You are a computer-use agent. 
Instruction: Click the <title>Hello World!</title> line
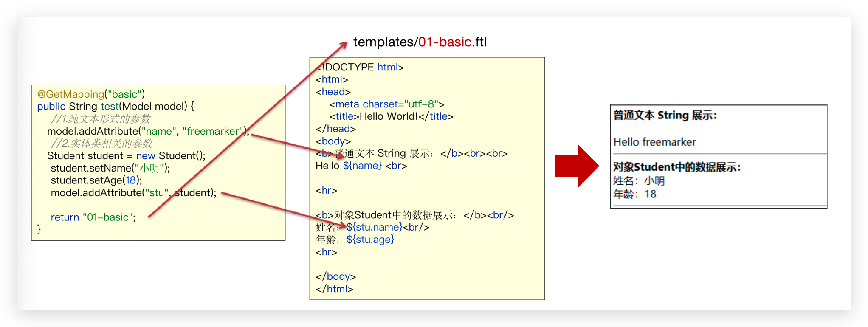[392, 116]
